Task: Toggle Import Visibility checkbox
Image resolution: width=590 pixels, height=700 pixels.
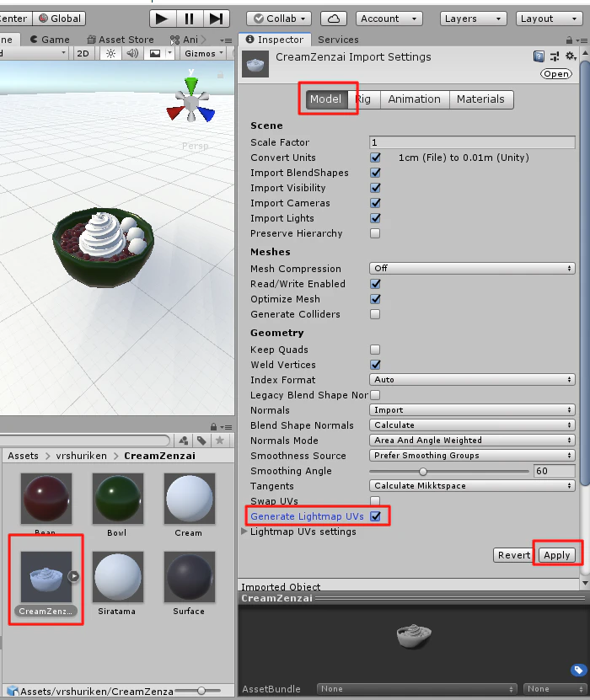Action: tap(375, 188)
